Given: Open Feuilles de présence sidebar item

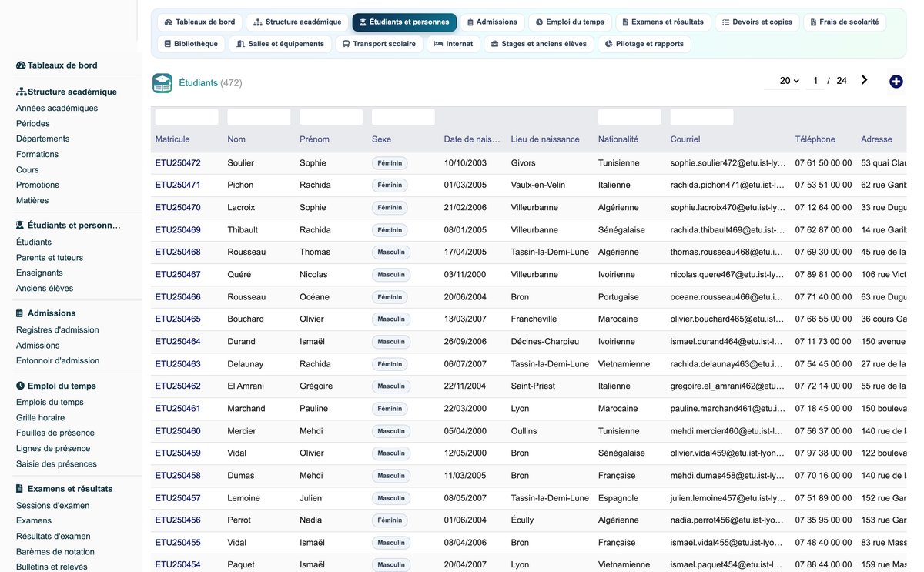Looking at the screenshot, I should tap(55, 433).
